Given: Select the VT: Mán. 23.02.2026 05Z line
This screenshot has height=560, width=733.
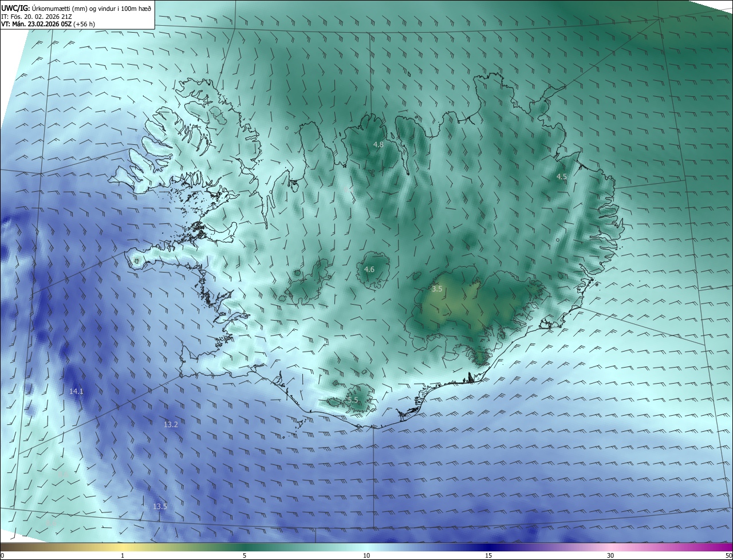Looking at the screenshot, I should pos(48,24).
